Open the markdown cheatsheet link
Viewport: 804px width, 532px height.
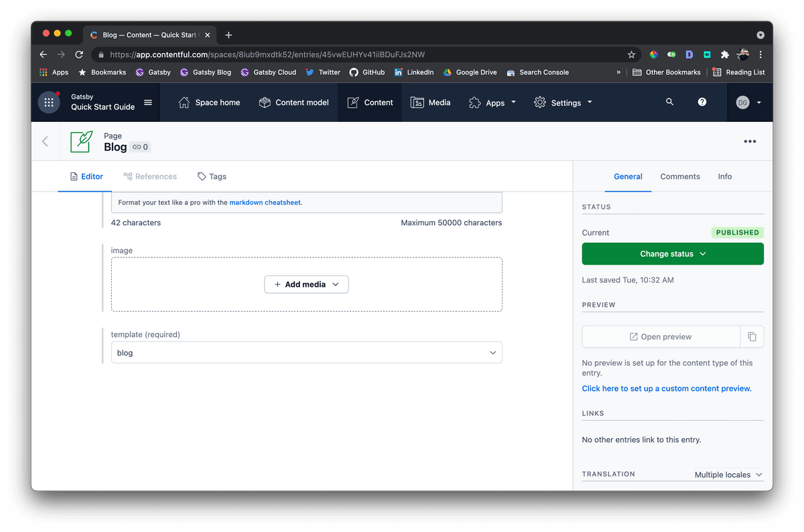pos(265,202)
